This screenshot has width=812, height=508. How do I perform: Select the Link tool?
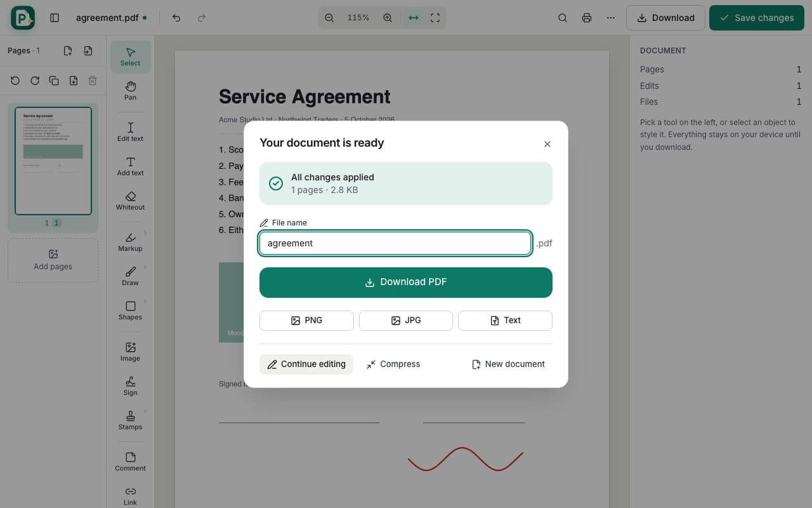tap(130, 495)
